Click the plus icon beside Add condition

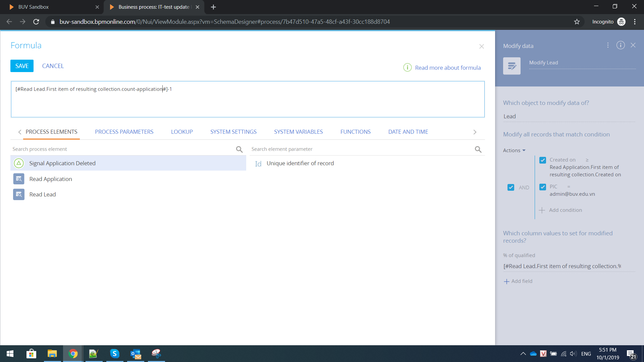(542, 210)
